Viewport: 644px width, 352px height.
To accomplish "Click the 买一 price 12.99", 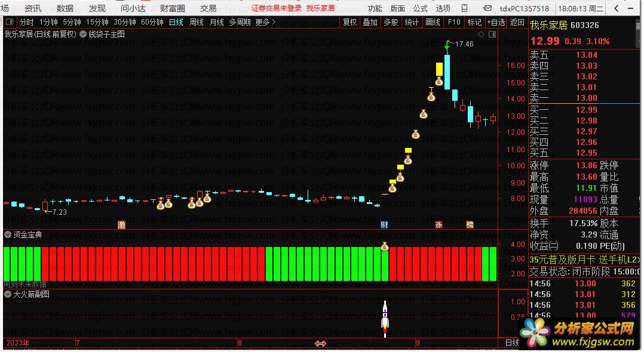I will (x=587, y=110).
